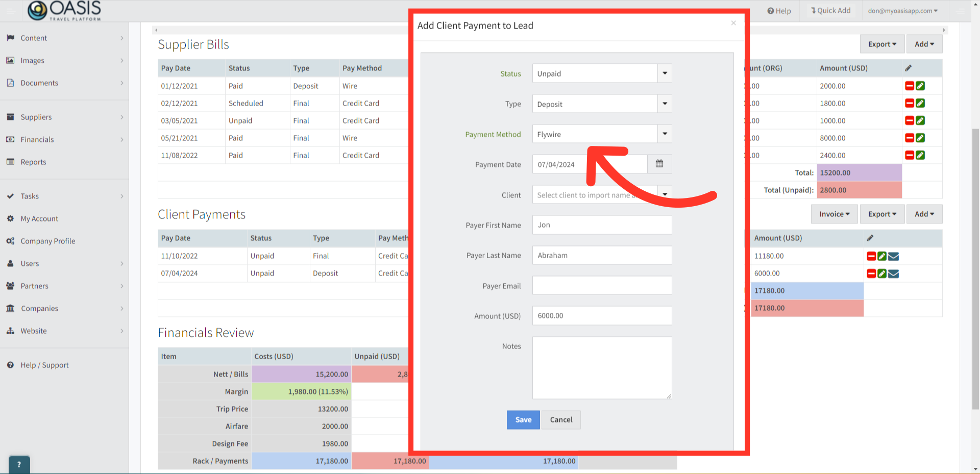Edit the 11180.00 client payment via green pencil icon
The height and width of the screenshot is (474, 980).
pyautogui.click(x=882, y=256)
